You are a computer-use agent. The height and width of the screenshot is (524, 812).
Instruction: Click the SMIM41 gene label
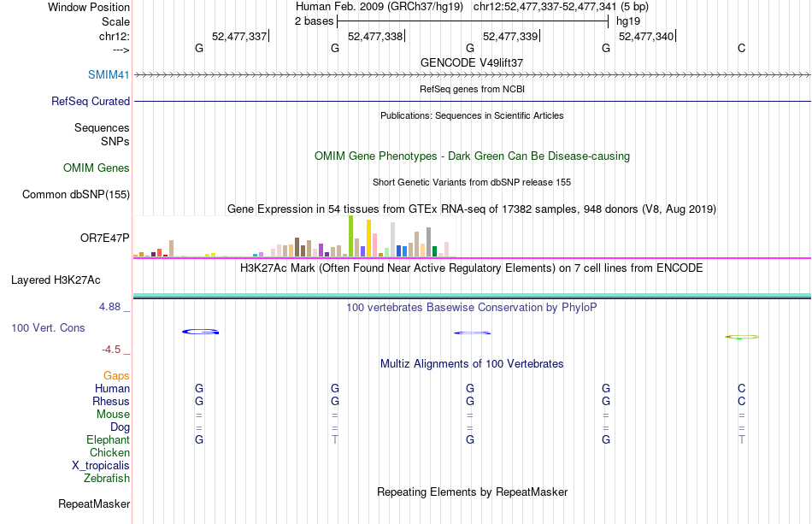pyautogui.click(x=109, y=74)
